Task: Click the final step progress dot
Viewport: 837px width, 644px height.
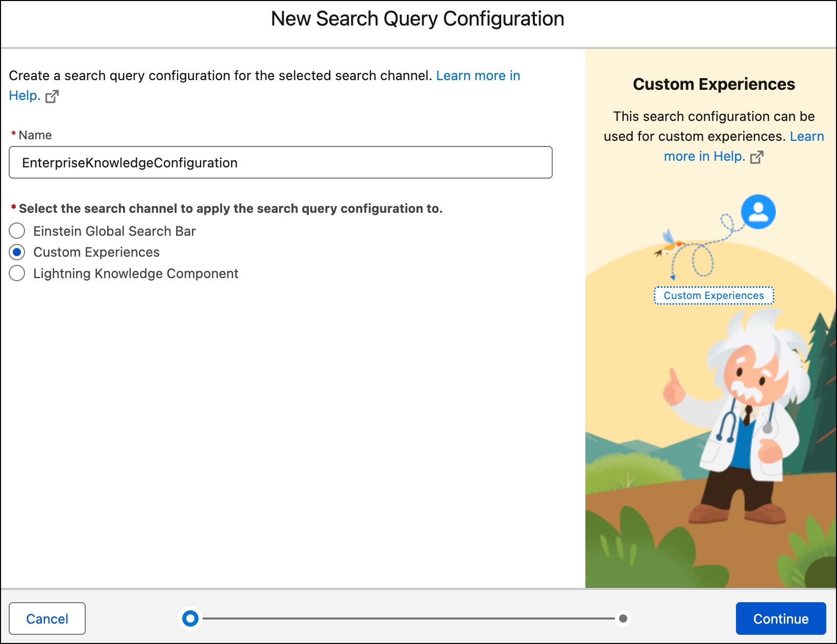Action: point(623,618)
